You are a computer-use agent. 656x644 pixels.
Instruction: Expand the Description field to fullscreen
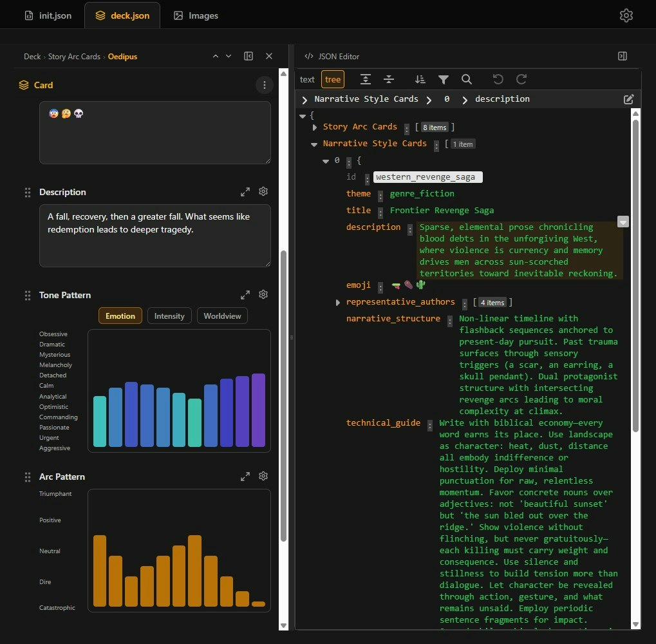(245, 192)
